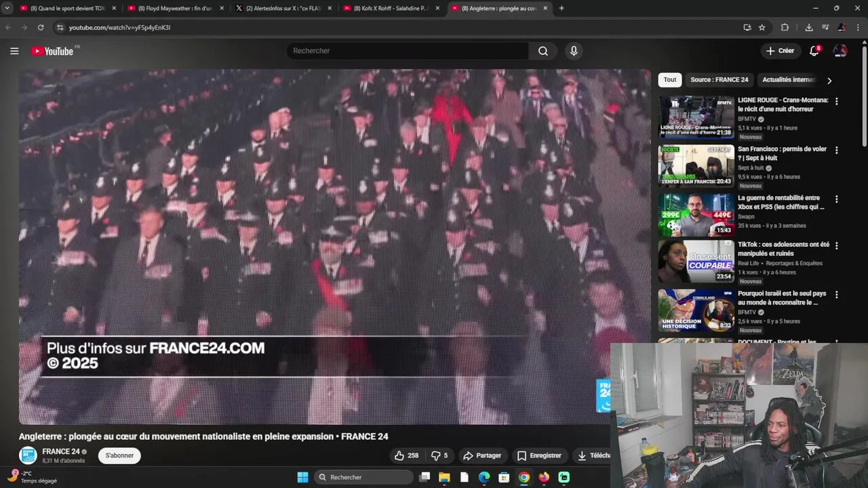The height and width of the screenshot is (488, 868).
Task: Open the France 24 channel avatar
Action: coord(28,455)
